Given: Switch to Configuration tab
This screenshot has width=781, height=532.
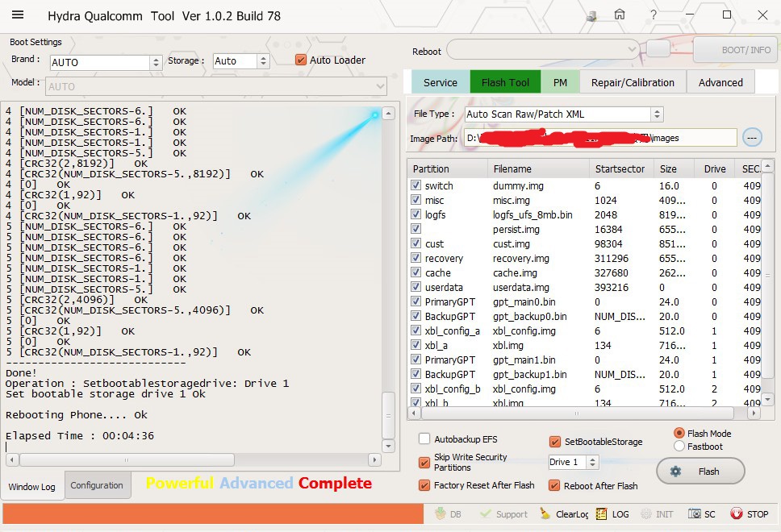Looking at the screenshot, I should coord(97,485).
